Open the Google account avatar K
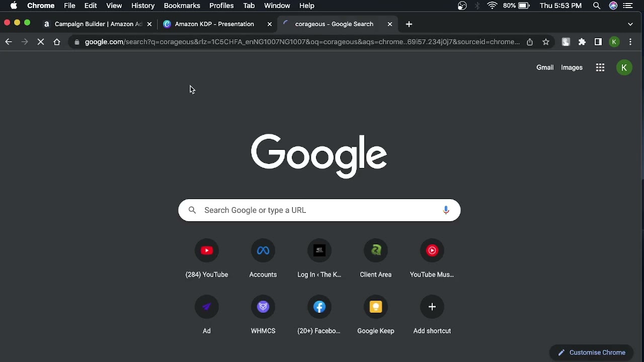The width and height of the screenshot is (644, 362). coord(624,67)
